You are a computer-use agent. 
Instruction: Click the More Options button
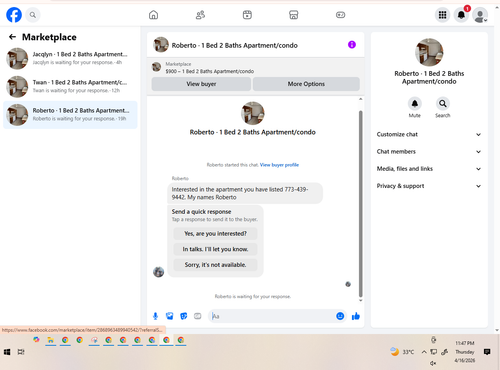pos(306,84)
